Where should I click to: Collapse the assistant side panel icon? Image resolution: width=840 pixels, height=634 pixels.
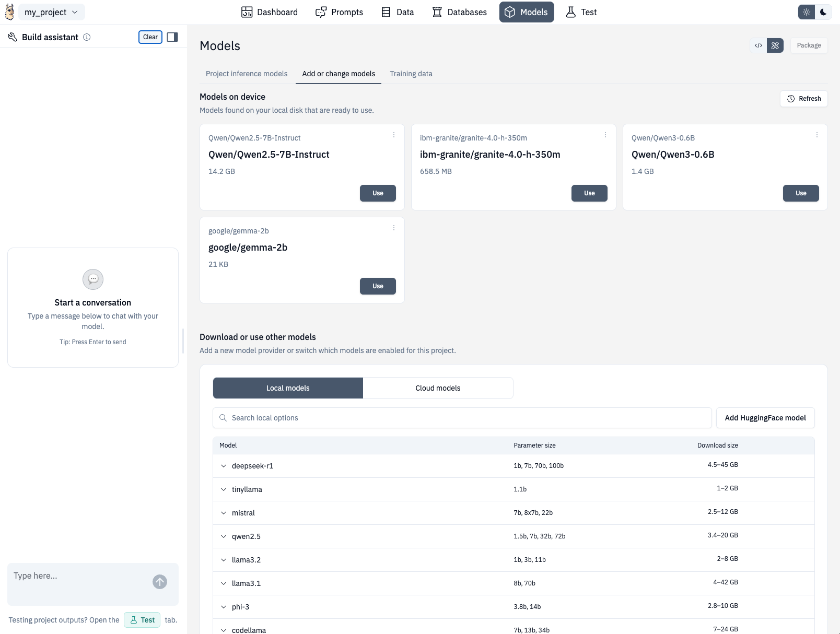[x=172, y=37]
